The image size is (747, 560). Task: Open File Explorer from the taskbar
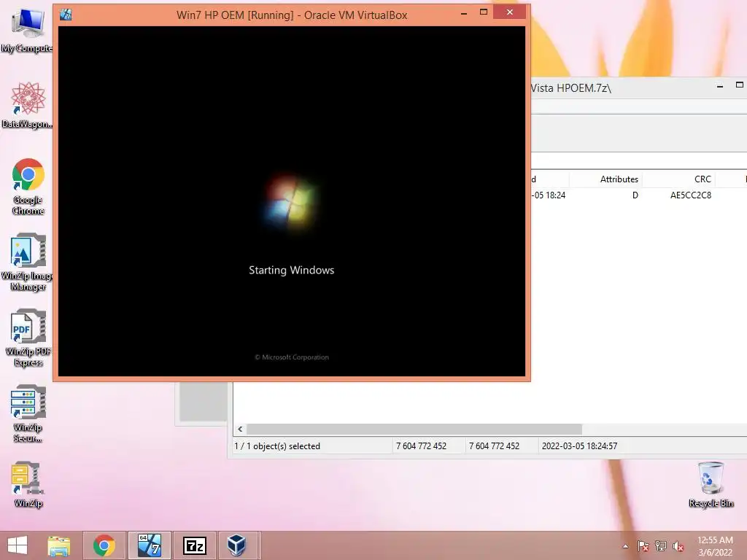(x=59, y=545)
